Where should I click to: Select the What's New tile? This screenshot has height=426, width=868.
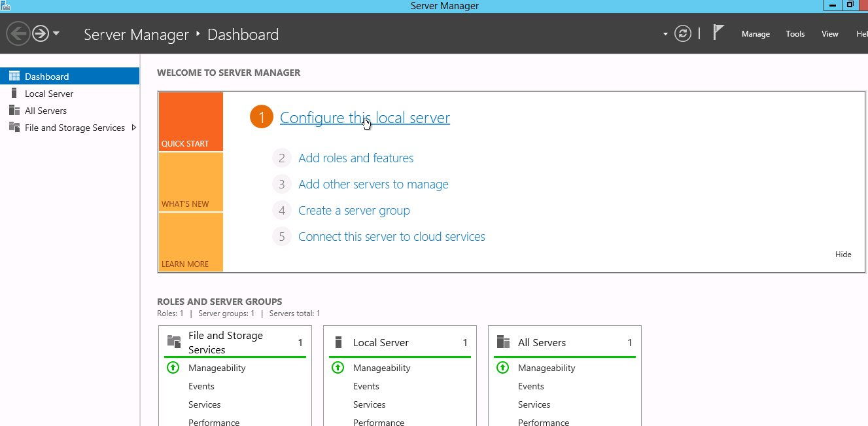click(191, 183)
